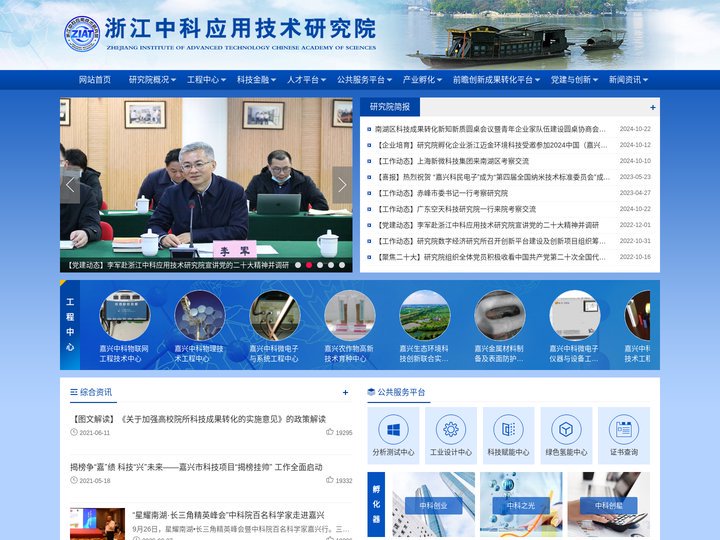Expand 新闻资讯 dropdown menu
Viewport: 720px width, 540px height.
coord(628,80)
